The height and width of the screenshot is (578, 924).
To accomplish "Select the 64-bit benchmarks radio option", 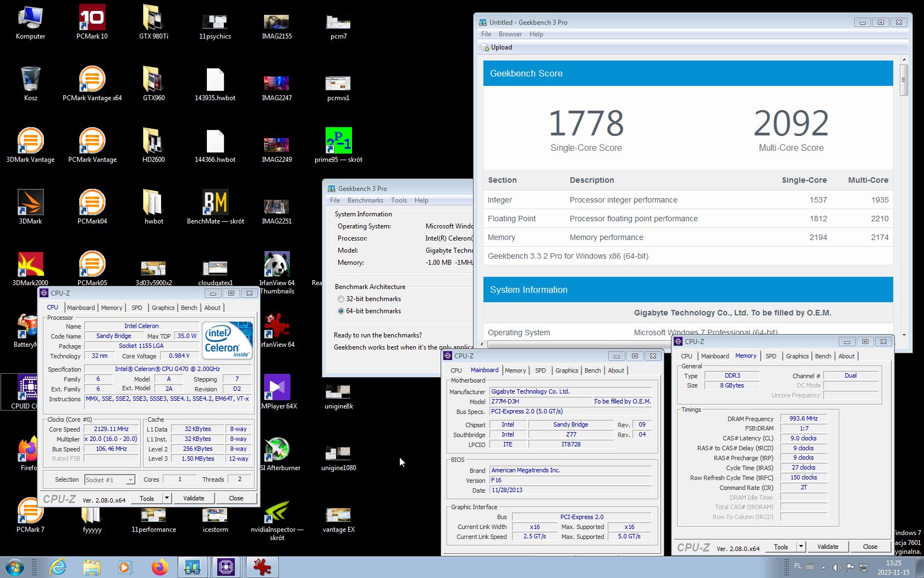I will coord(341,311).
